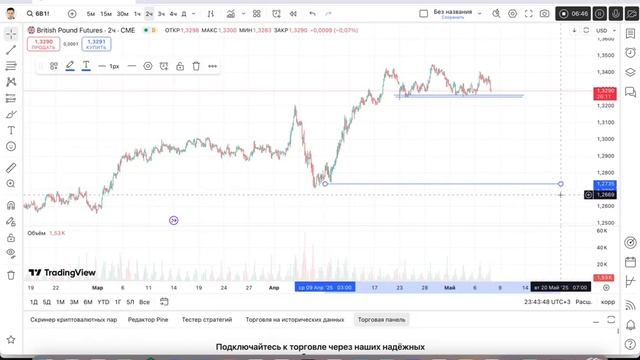Viewport: 640px width, 360px height.
Task: Open chart settings gear icon
Action: point(512,14)
